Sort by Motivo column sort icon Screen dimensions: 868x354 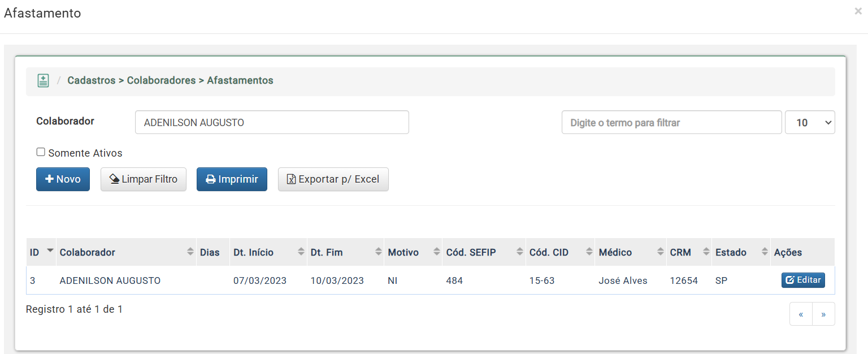point(437,252)
